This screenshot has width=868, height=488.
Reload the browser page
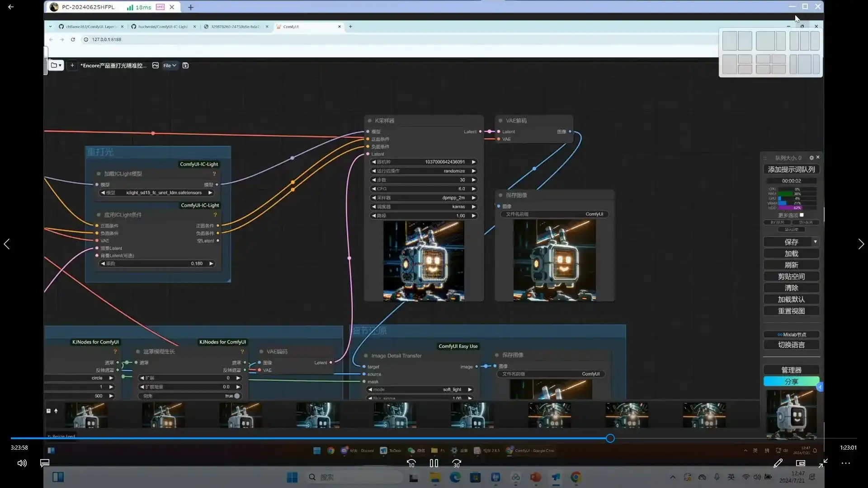click(x=73, y=39)
